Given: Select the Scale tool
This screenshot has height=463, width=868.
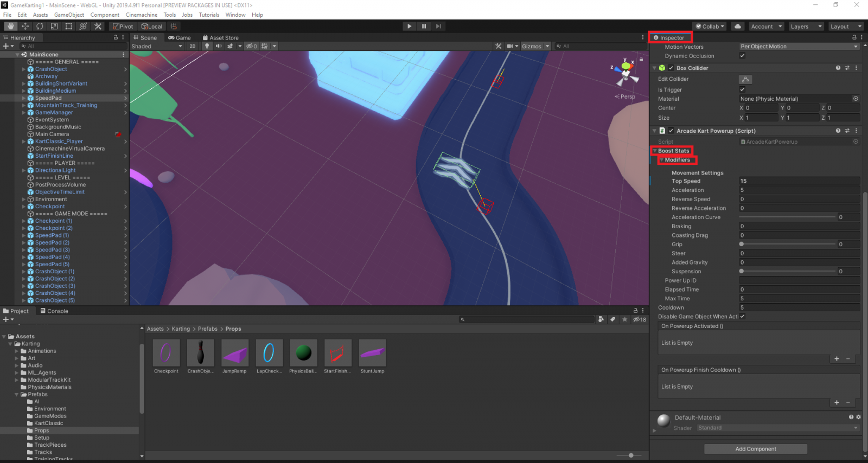Looking at the screenshot, I should (54, 26).
